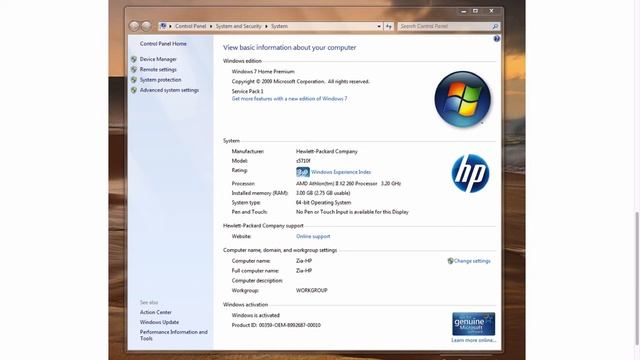Screen dimensions: 640x360
Task: Click the Windows Experience Index rating badge
Action: [302, 172]
